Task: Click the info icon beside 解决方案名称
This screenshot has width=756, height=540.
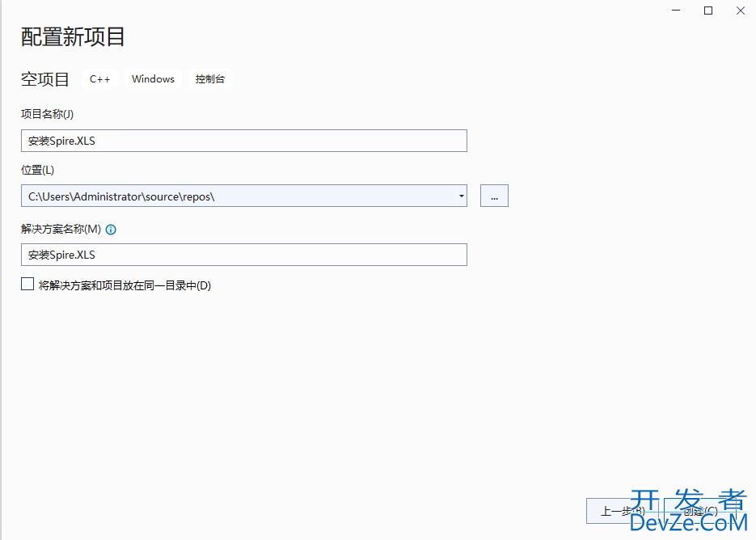Action: 111,230
